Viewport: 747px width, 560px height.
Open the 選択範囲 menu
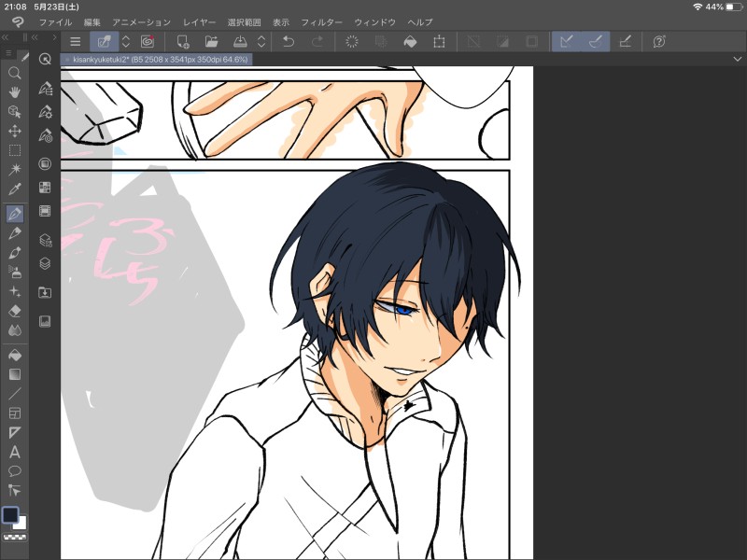pyautogui.click(x=245, y=22)
